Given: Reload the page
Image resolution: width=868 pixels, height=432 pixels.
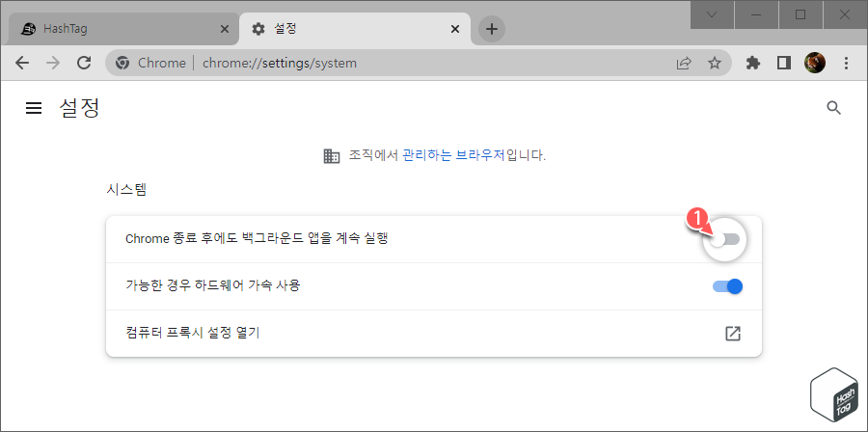Looking at the screenshot, I should (x=84, y=63).
